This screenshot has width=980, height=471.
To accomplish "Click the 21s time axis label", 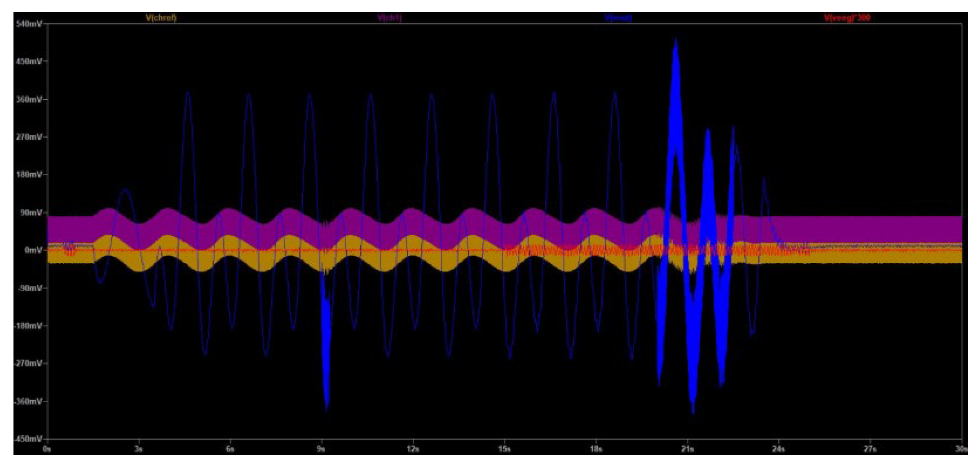I will click(687, 449).
